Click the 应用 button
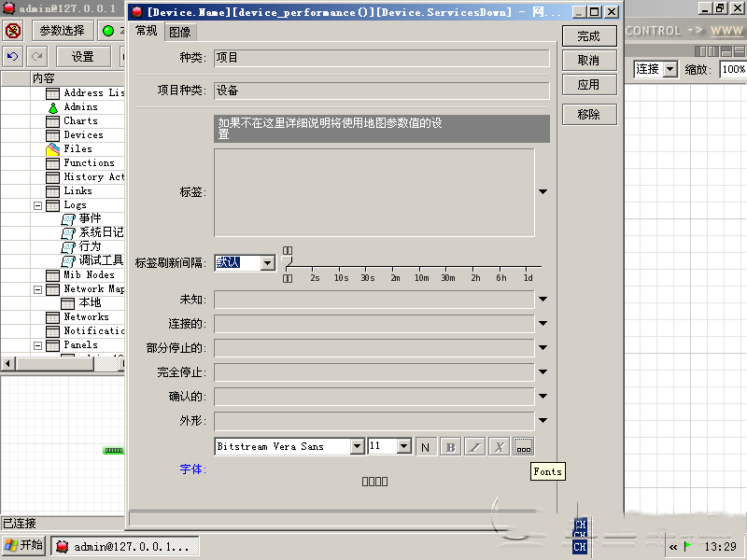Viewport: 747px width, 560px height. click(x=590, y=85)
